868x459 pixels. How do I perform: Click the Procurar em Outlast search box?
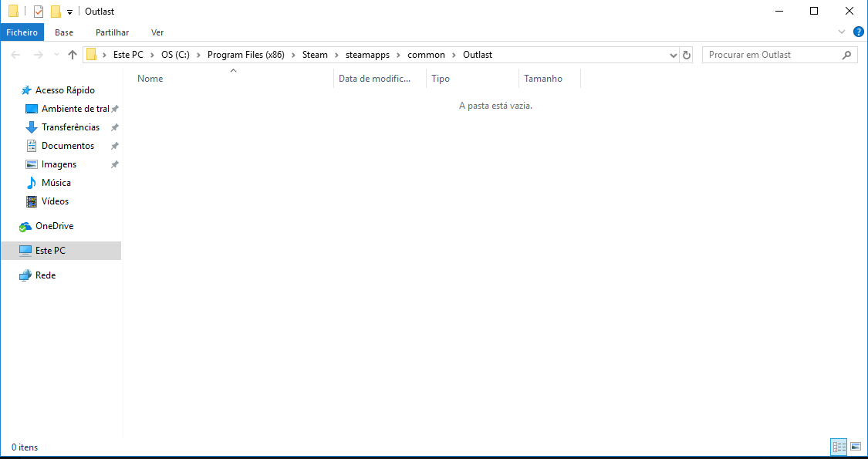(772, 55)
